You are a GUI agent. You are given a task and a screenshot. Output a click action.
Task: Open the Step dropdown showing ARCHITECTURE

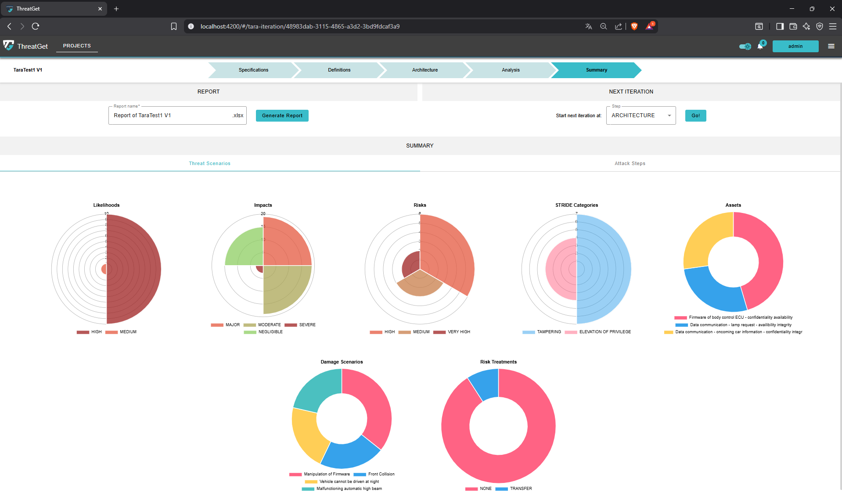[x=640, y=115]
